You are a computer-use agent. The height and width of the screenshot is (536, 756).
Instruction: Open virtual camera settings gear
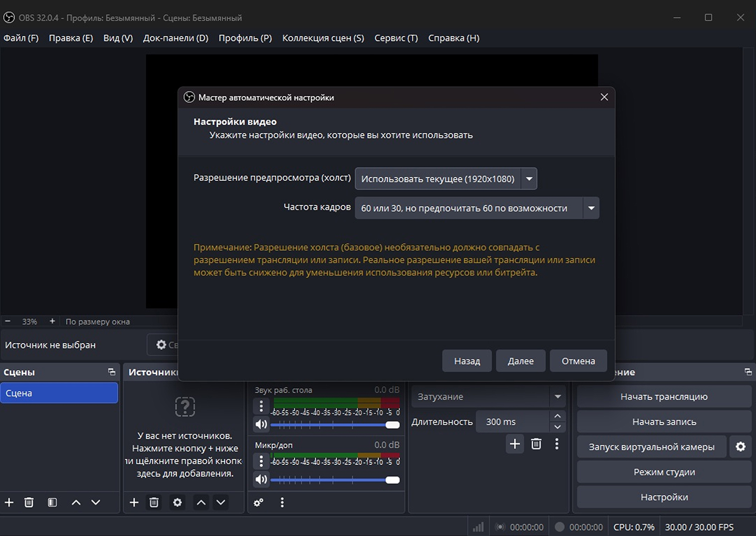click(x=741, y=447)
